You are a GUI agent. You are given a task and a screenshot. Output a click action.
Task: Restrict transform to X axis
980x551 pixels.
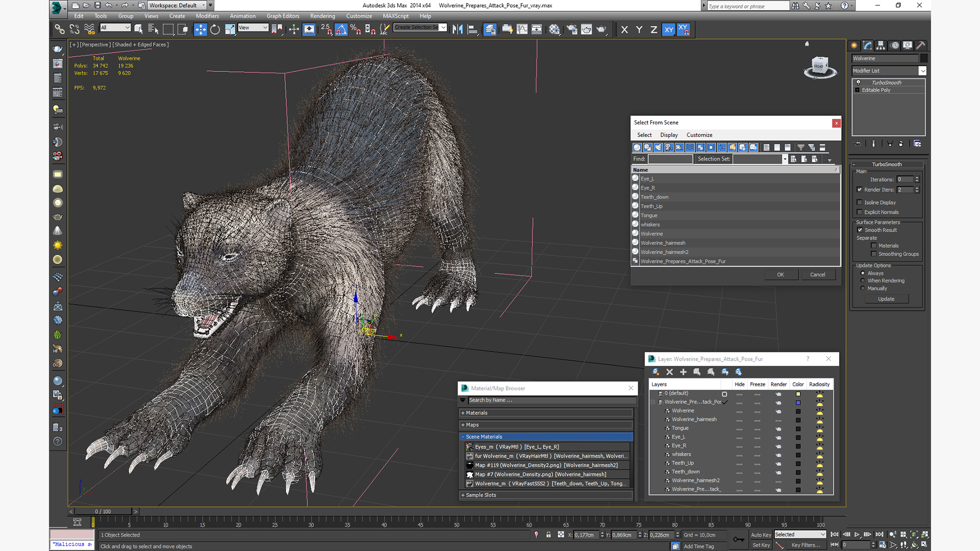coord(624,30)
